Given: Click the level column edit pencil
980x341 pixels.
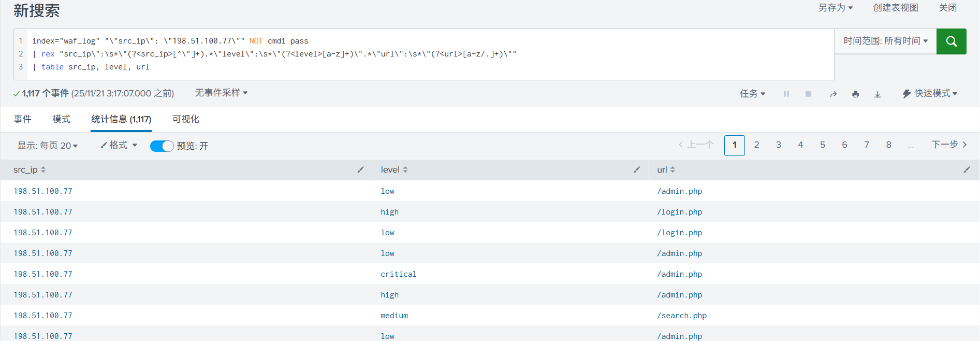Looking at the screenshot, I should click(x=637, y=169).
